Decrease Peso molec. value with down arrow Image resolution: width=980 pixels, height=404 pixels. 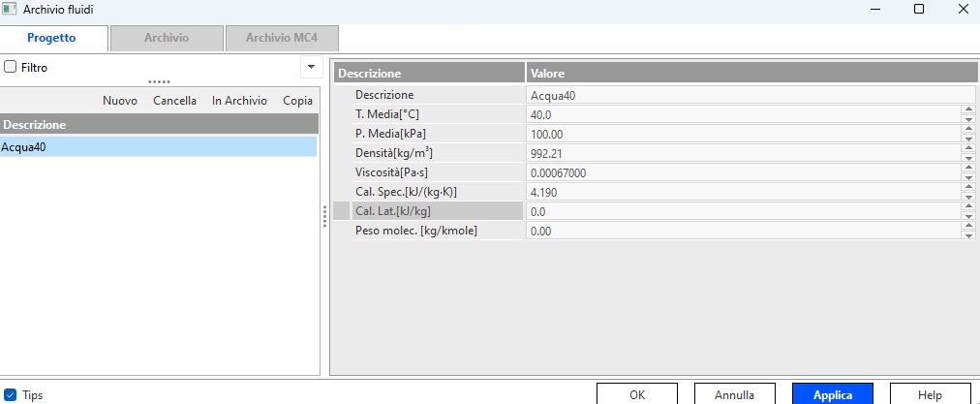(x=967, y=235)
